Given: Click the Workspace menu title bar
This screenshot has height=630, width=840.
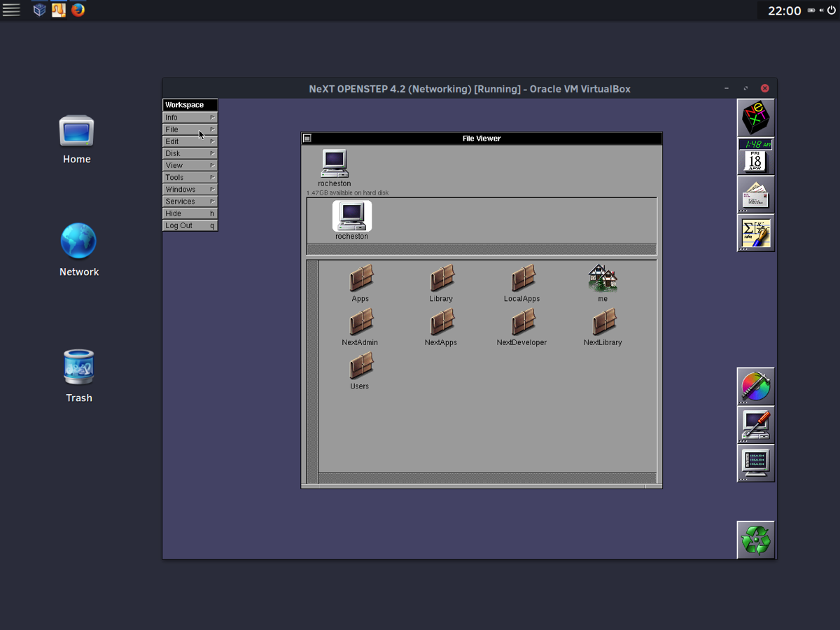Looking at the screenshot, I should [x=190, y=105].
